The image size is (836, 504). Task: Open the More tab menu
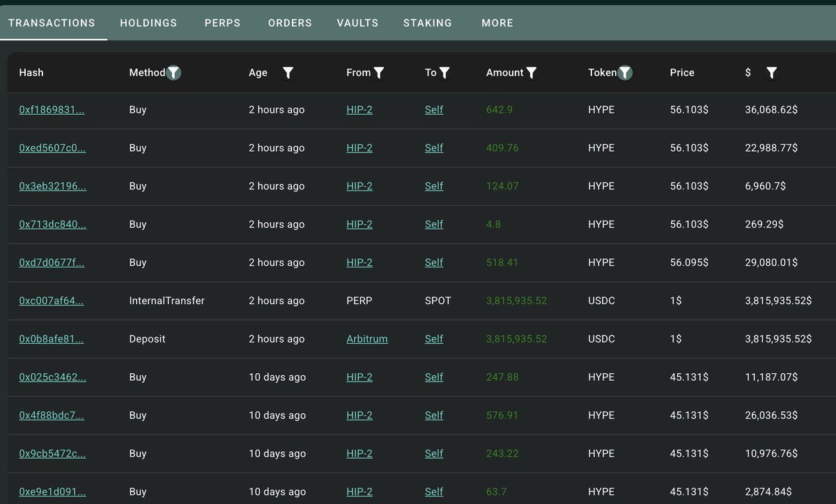(x=497, y=23)
